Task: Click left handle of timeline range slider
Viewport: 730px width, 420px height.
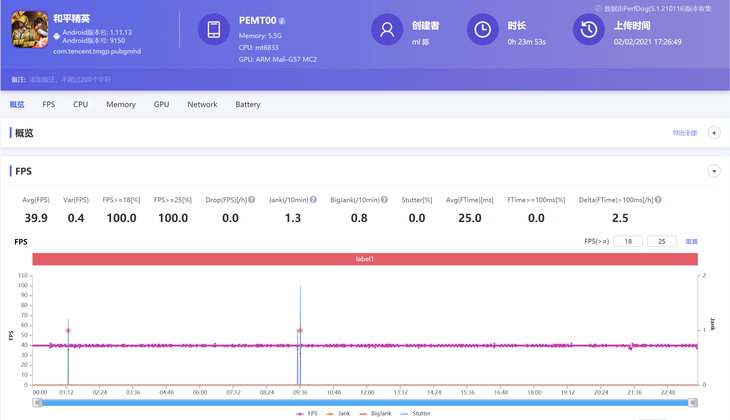Action: [38, 402]
